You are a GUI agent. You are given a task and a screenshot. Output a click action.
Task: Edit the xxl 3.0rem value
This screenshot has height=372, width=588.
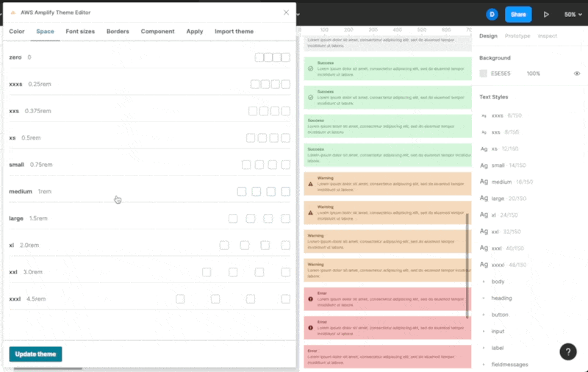(32, 272)
